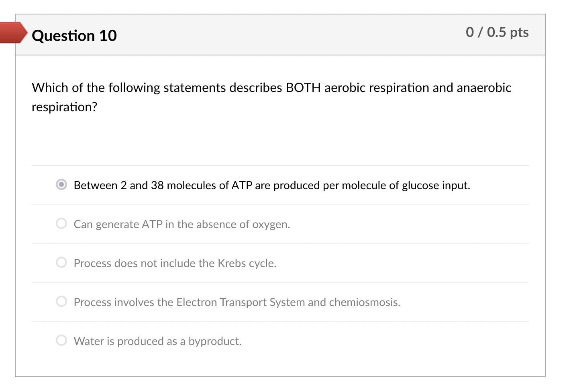The height and width of the screenshot is (392, 571).
Task: Pick 'Process involves the Electron Transport System' option
Action: click(x=61, y=301)
